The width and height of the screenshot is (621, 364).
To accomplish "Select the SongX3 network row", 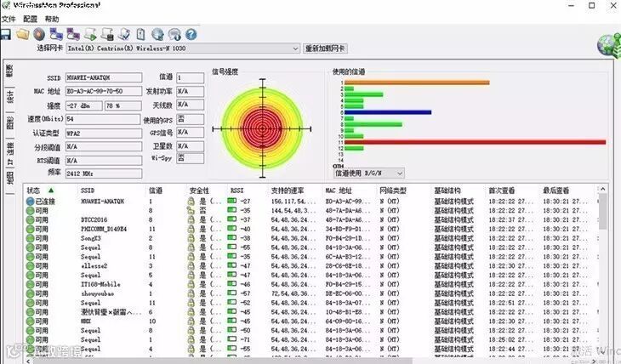I will pyautogui.click(x=310, y=238).
